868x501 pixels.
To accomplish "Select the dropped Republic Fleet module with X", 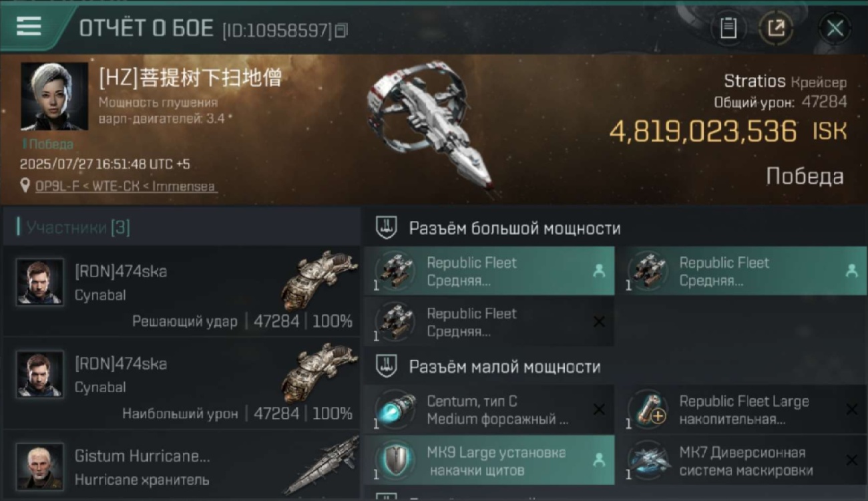I will (x=489, y=322).
